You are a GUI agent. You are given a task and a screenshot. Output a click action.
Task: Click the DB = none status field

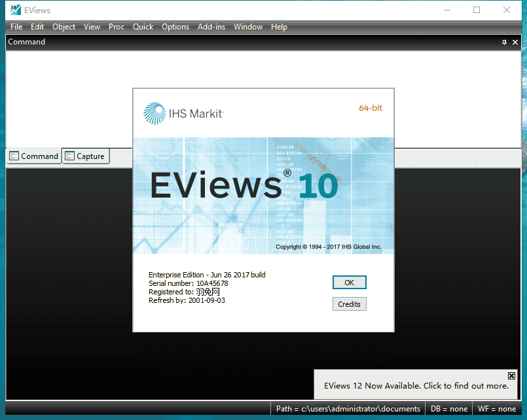coord(448,409)
